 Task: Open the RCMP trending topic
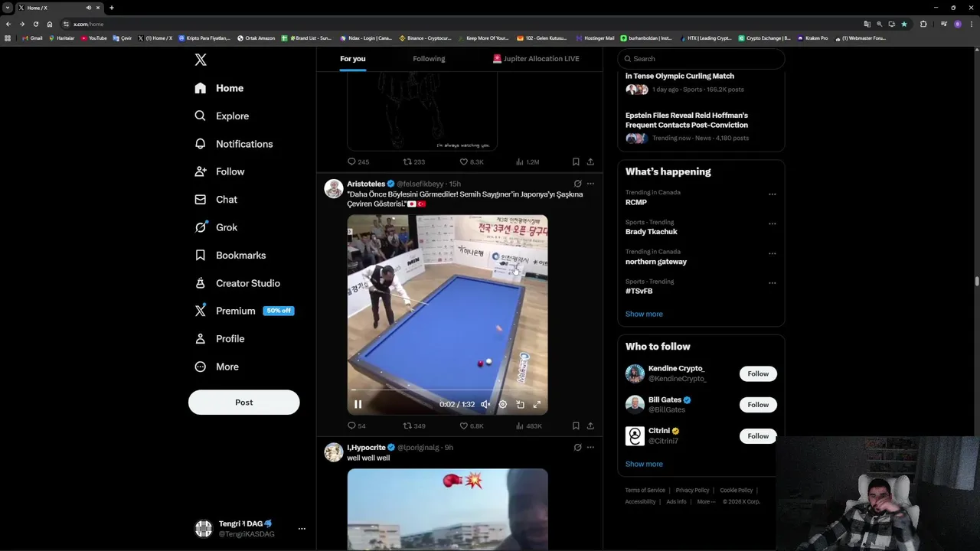[x=636, y=202]
